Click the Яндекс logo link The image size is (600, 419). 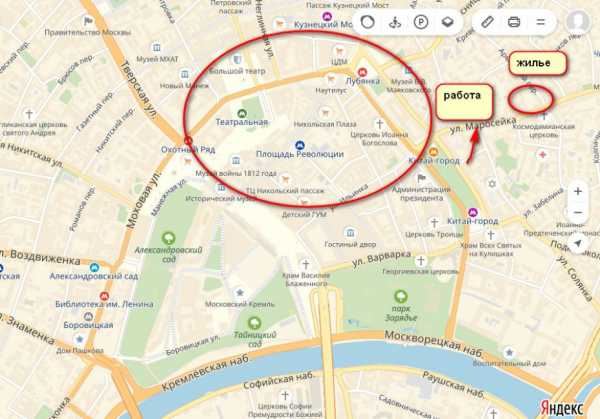(x=562, y=408)
